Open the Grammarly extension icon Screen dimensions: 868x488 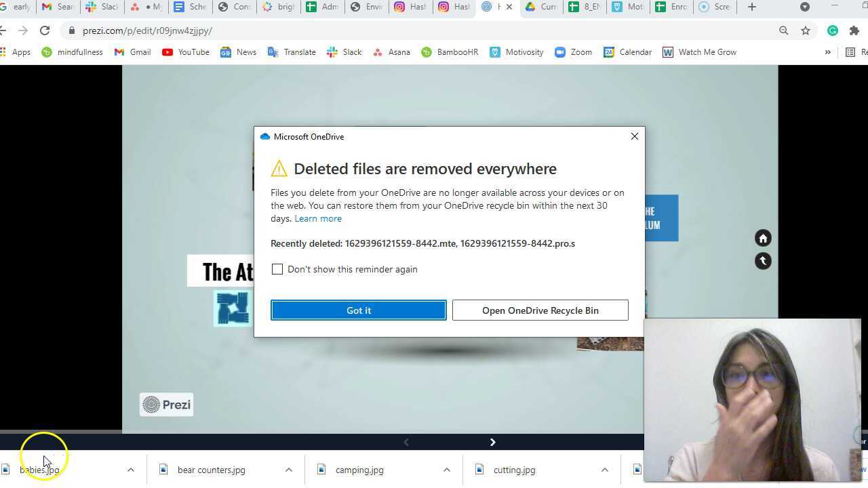(833, 30)
